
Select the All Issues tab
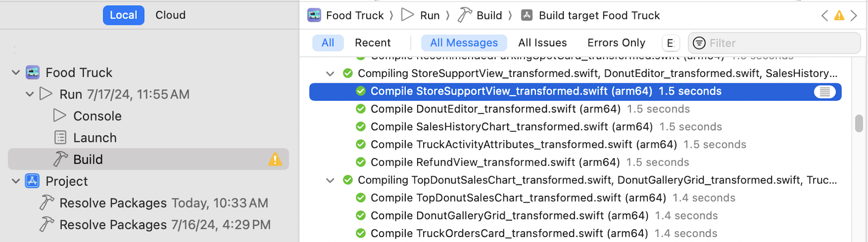pos(542,43)
